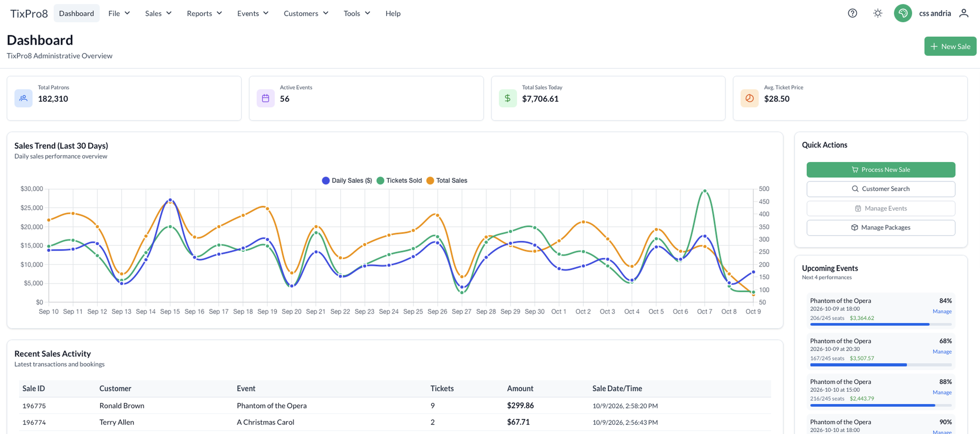This screenshot has width=980, height=434.
Task: Click Manage Packages button
Action: pos(880,228)
